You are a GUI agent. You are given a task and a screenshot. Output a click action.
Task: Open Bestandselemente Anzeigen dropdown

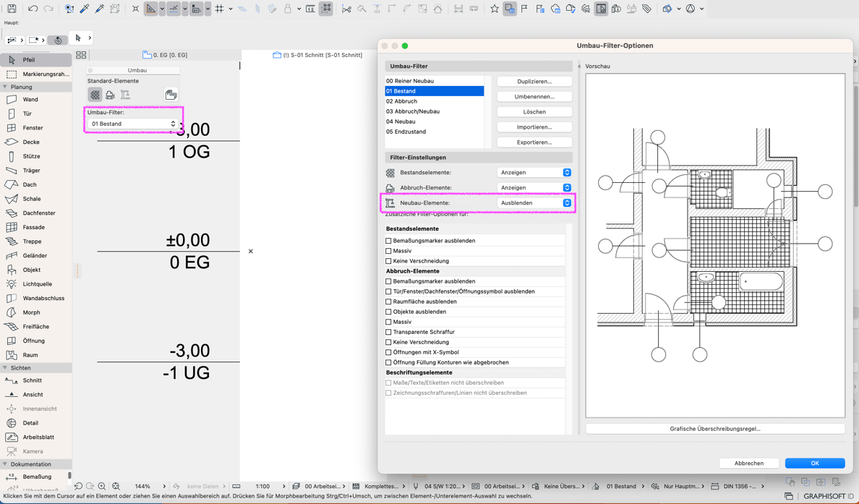534,173
